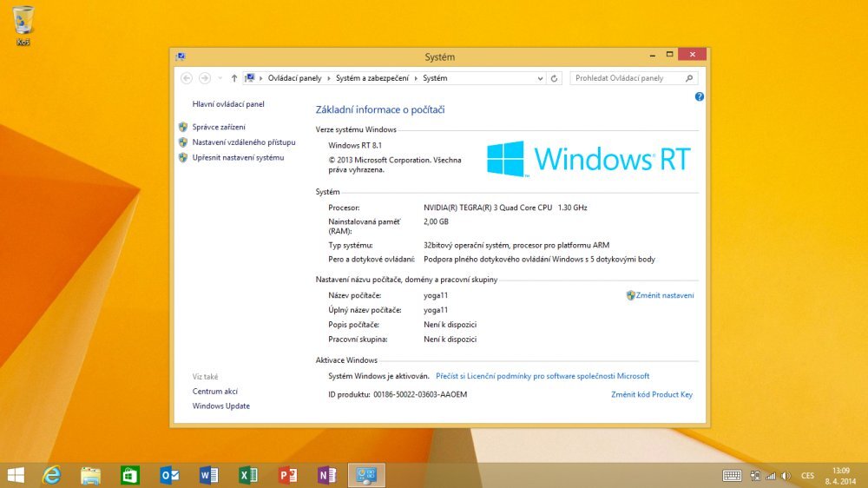Open 'Nastavení vzdáleného přístupu' link
The image size is (868, 488).
[x=244, y=142]
